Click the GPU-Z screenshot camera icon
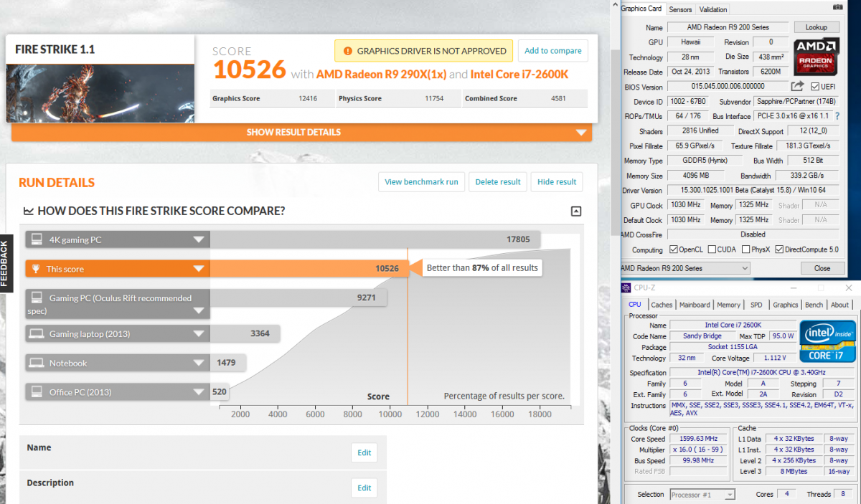Viewport: 861px width, 504px height. pyautogui.click(x=838, y=6)
